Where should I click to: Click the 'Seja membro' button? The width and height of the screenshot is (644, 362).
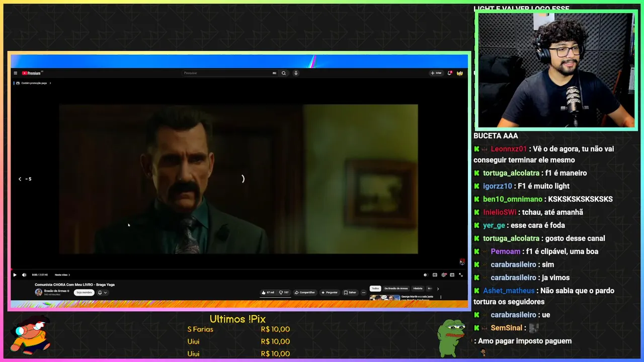84,293
